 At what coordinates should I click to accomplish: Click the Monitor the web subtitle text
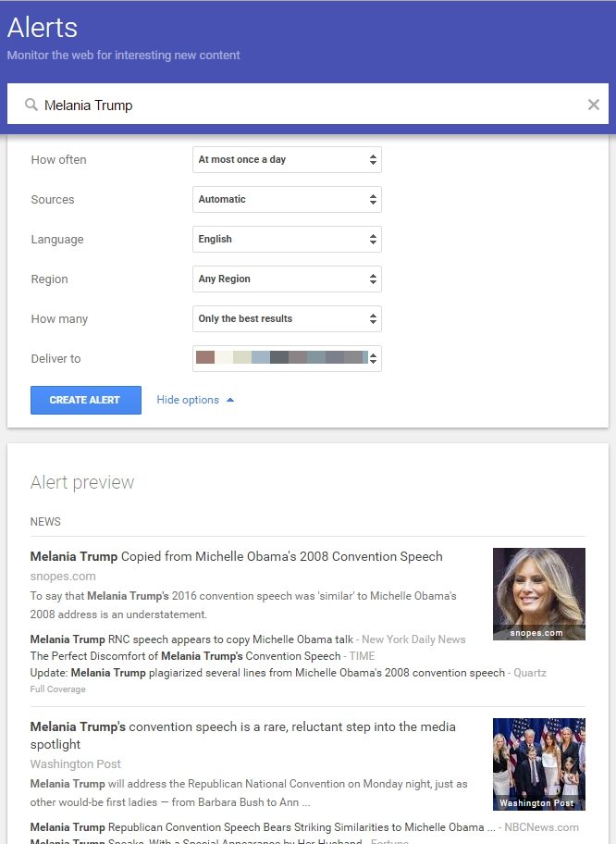click(x=123, y=55)
